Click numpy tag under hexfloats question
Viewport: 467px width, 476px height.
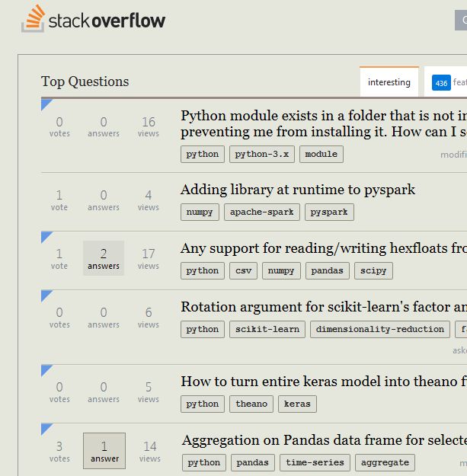coord(281,270)
